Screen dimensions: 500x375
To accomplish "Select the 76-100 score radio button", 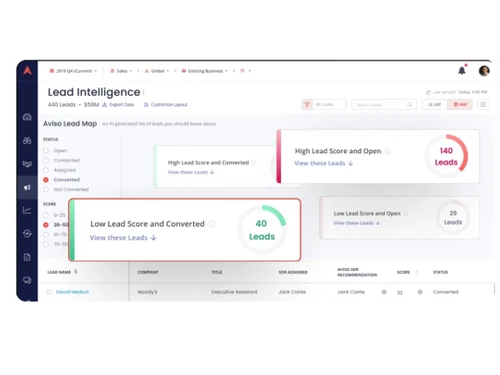I will click(46, 244).
